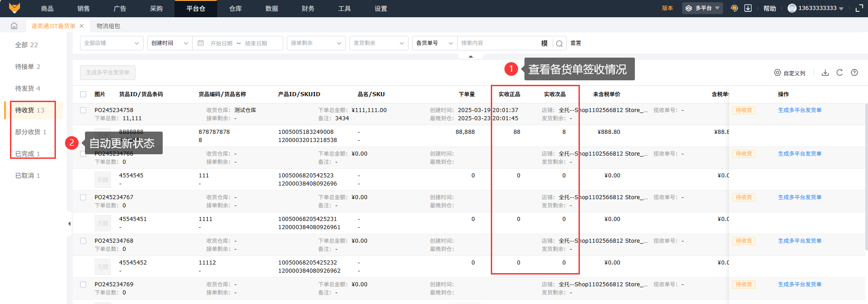Click the home icon tab
This screenshot has width=868, height=304.
tap(14, 26)
